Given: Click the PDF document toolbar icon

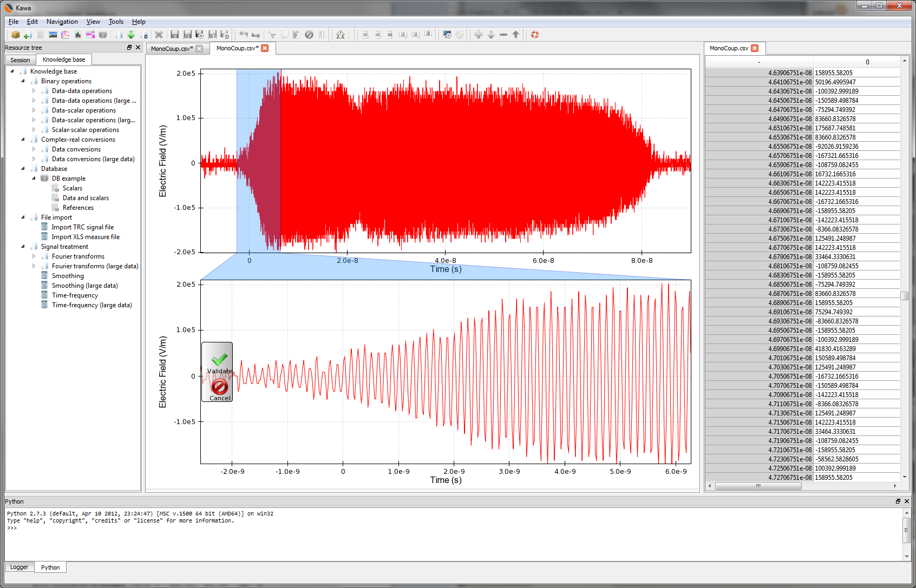Looking at the screenshot, I should pos(65,35).
